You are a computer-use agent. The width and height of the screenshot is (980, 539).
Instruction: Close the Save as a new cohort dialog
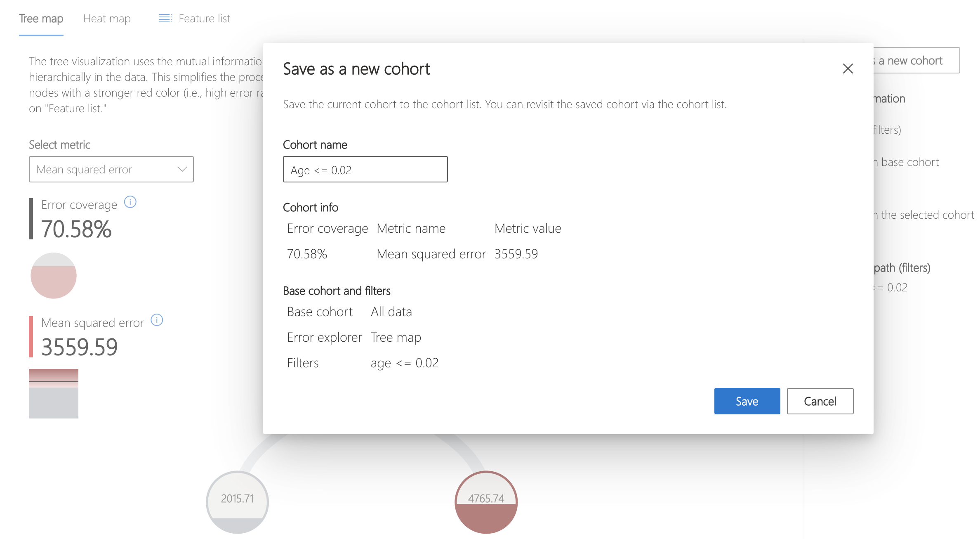pos(848,69)
